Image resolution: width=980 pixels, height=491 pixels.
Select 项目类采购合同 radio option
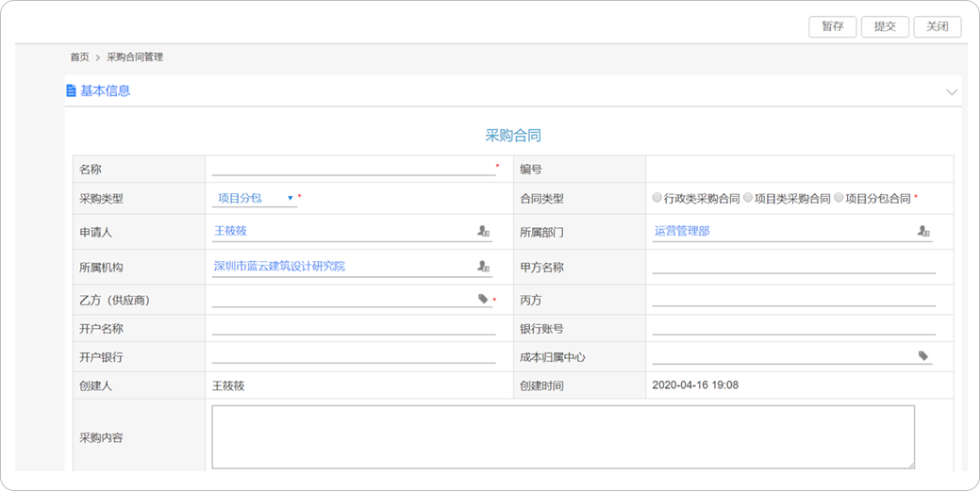(748, 198)
